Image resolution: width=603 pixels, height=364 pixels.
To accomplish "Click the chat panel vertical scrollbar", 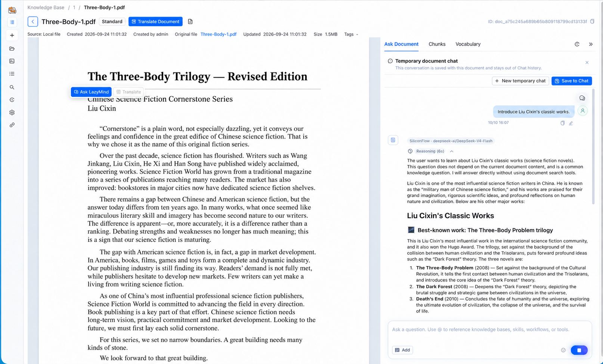I will 593,146.
